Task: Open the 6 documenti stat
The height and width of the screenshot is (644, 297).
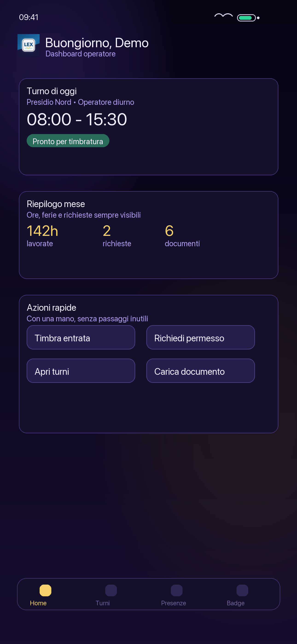Action: click(182, 235)
